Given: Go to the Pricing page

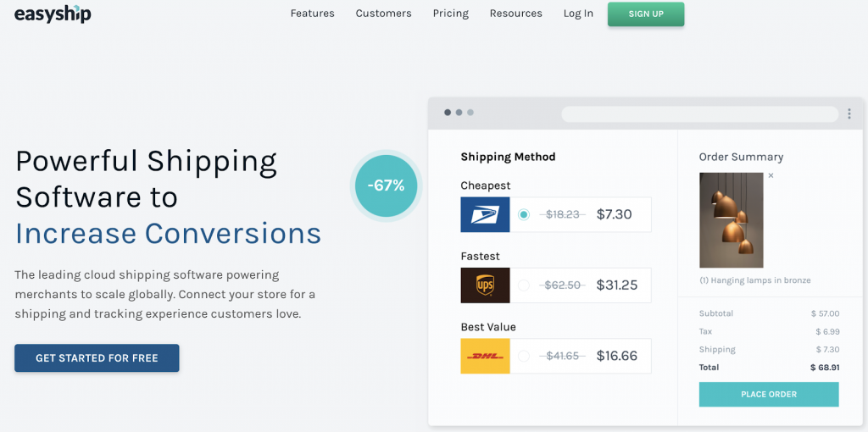Looking at the screenshot, I should pos(451,14).
